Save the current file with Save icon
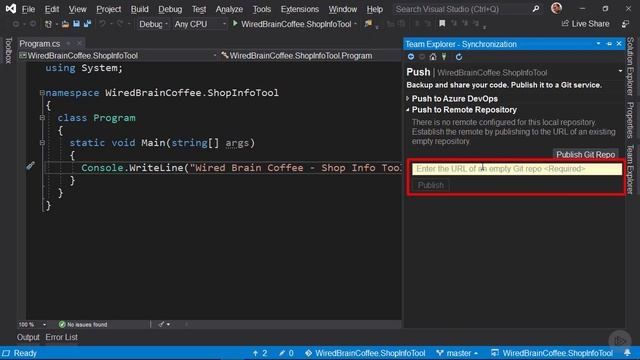Image resolution: width=640 pixels, height=360 pixels. coord(76,24)
